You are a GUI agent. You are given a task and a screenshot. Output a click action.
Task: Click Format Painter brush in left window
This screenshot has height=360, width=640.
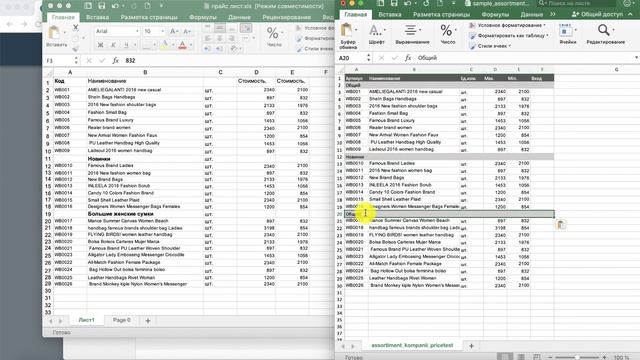[x=76, y=49]
